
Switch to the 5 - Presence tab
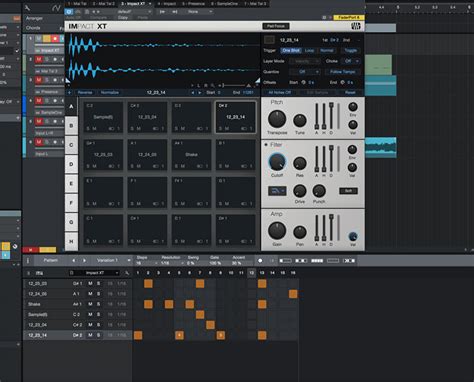(193, 4)
